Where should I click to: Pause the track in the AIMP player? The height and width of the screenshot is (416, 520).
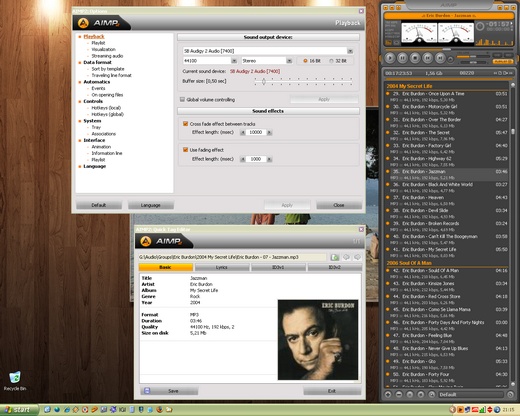coord(402,58)
